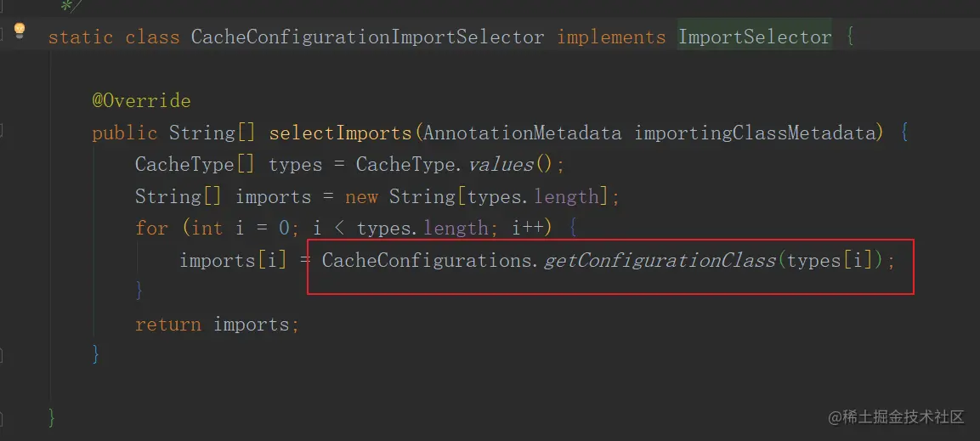Click the 'implements' keyword
This screenshot has height=441, width=980.
611,37
